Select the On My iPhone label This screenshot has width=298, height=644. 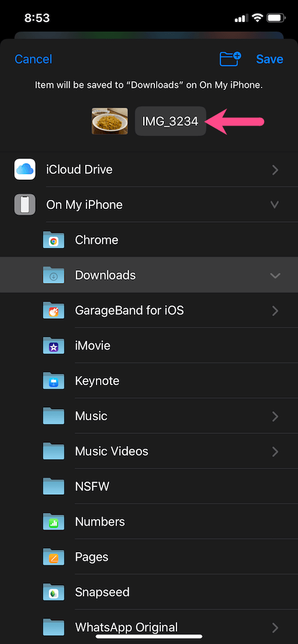(84, 205)
